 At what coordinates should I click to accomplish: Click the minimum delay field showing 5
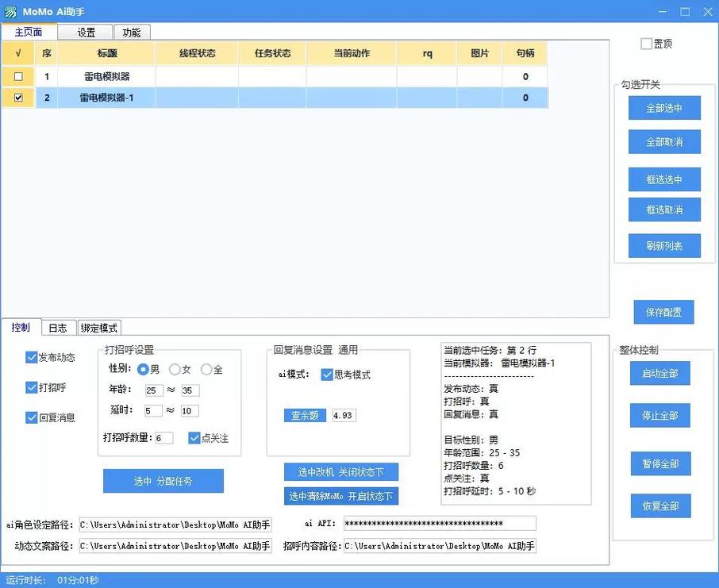(x=153, y=410)
